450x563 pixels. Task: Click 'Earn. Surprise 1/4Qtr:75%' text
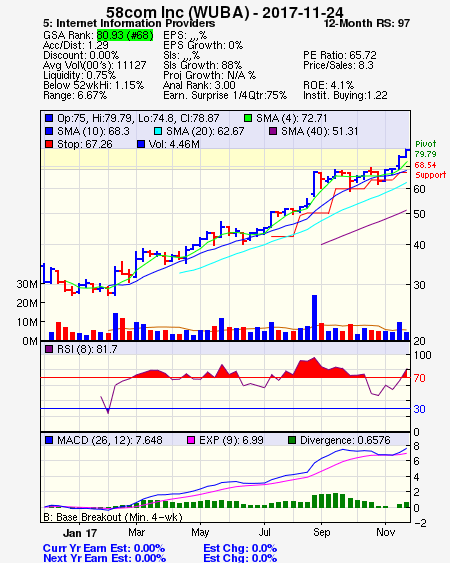coord(225,96)
